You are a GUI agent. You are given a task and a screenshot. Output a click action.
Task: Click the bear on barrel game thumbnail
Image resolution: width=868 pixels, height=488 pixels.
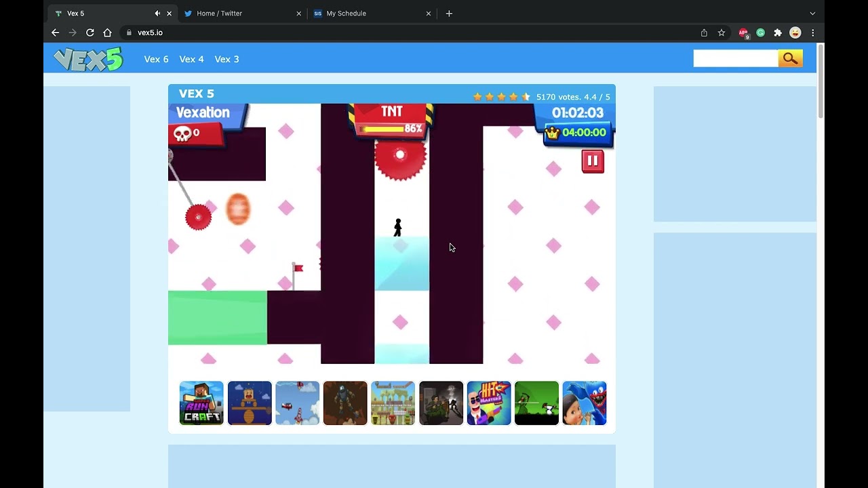click(250, 403)
